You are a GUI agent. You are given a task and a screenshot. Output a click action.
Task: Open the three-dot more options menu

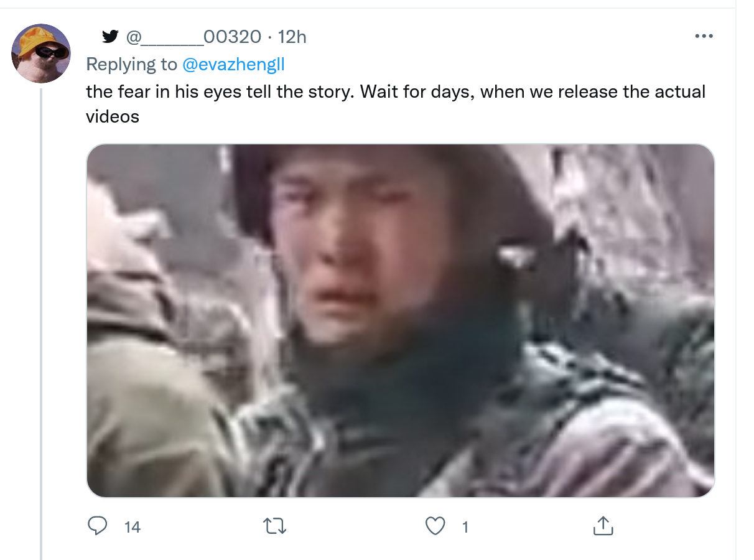point(704,37)
